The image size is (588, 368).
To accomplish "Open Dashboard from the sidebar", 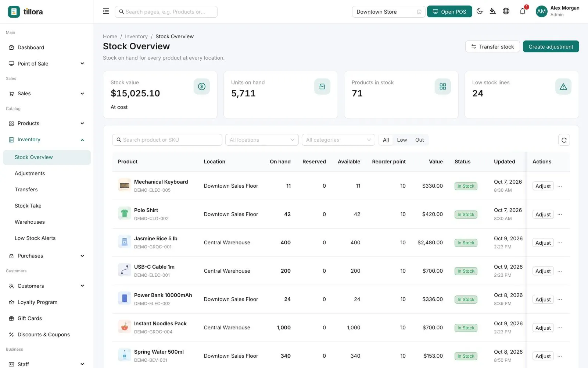I will pyautogui.click(x=47, y=47).
